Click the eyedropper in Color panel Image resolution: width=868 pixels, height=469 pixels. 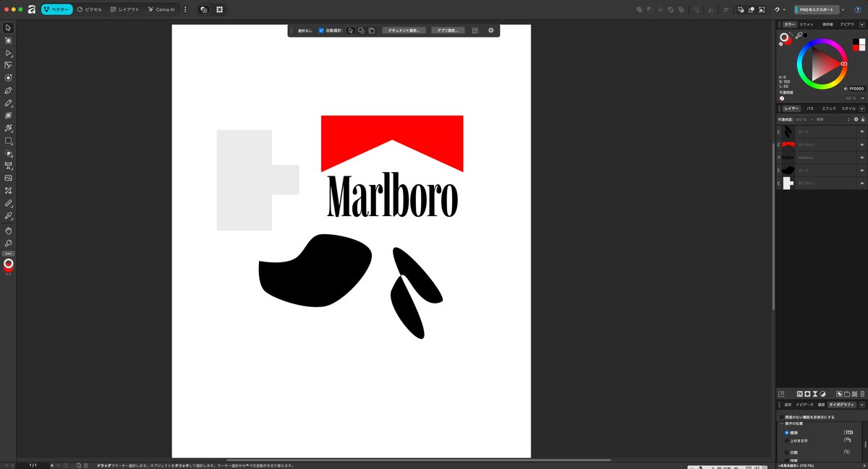(799, 35)
